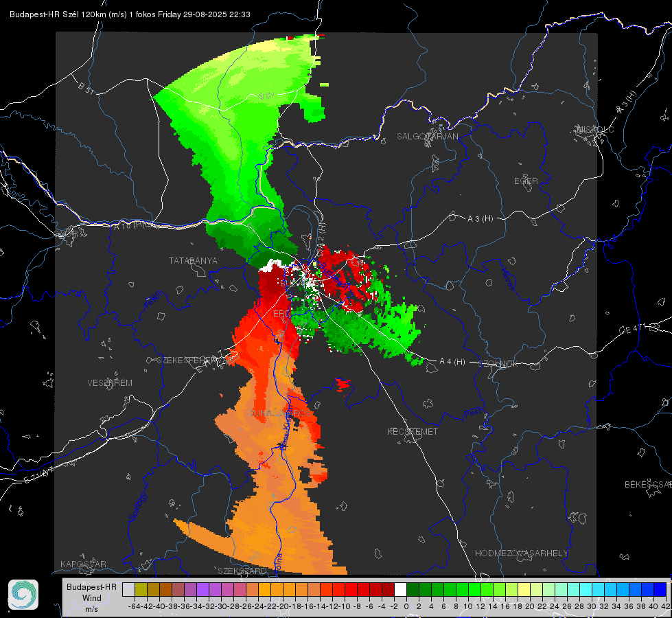Select the white swatch in the wind legend

click(x=400, y=589)
